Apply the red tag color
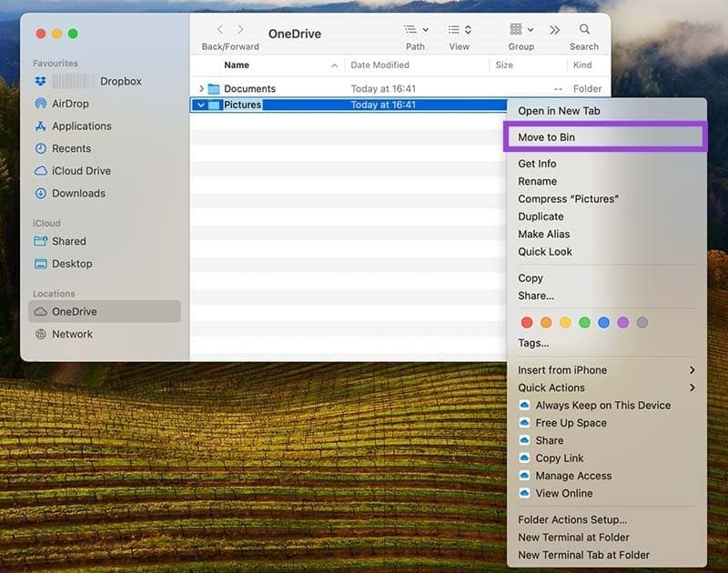The width and height of the screenshot is (728, 573). 527,323
